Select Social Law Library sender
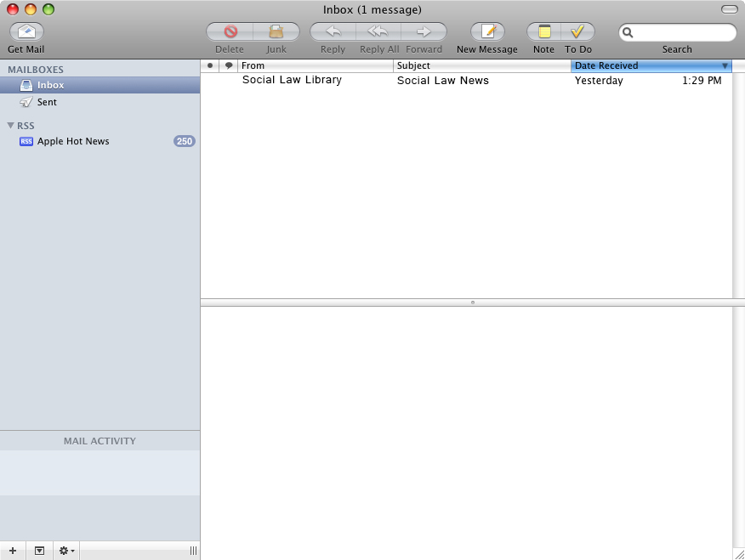 click(x=292, y=80)
